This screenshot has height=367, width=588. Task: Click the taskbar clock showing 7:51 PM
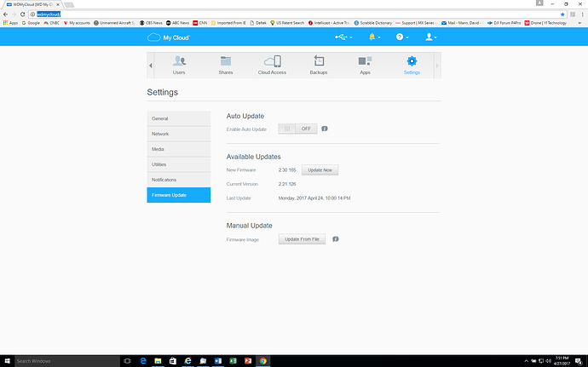[x=562, y=361]
